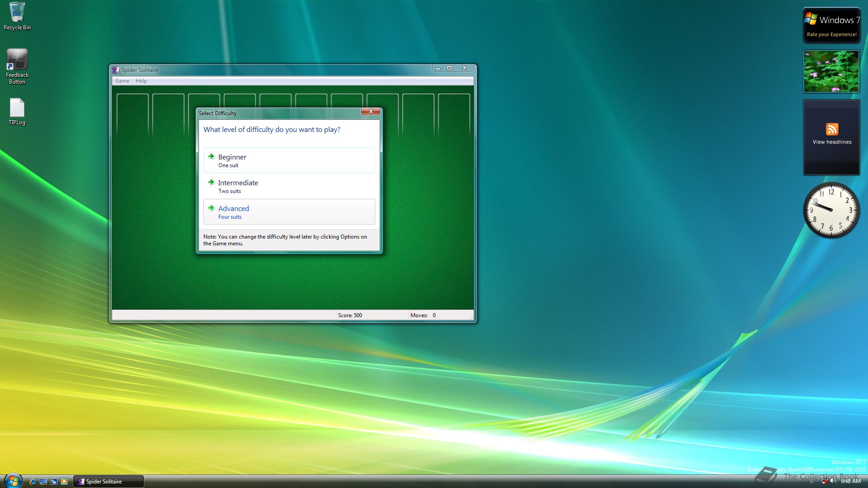Open the Feedback Button desktop shortcut

17,67
